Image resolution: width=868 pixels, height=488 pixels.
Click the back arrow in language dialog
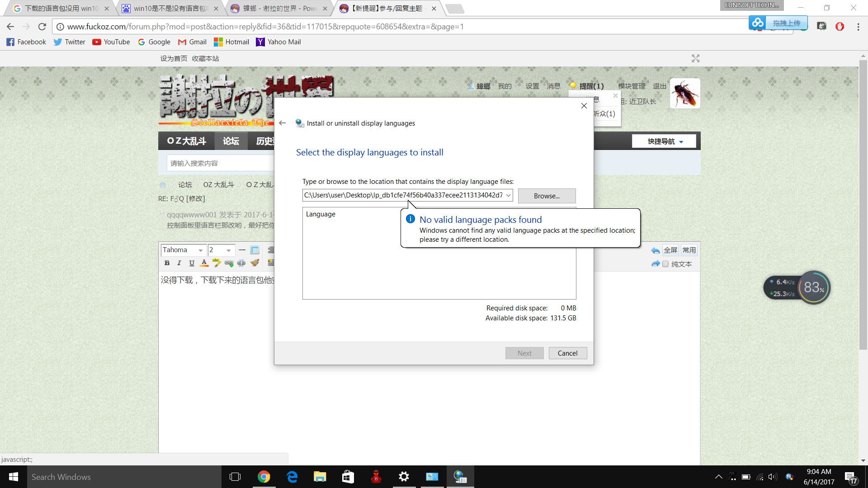[x=283, y=123]
